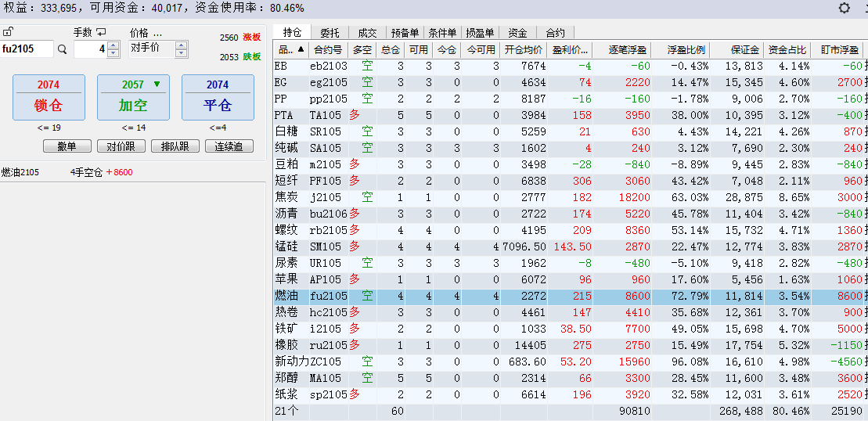Select the PP pp2105 position row
Screen dimensions: 868x421
tap(570, 99)
